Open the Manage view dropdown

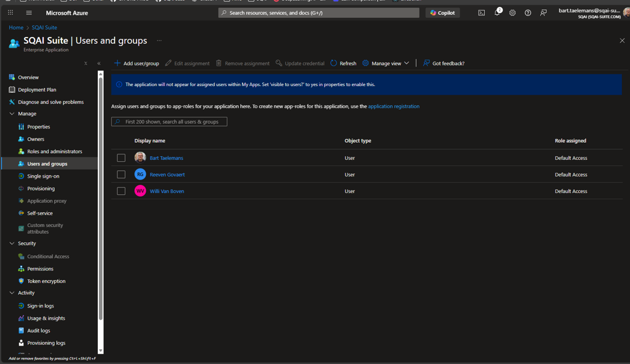tap(386, 63)
